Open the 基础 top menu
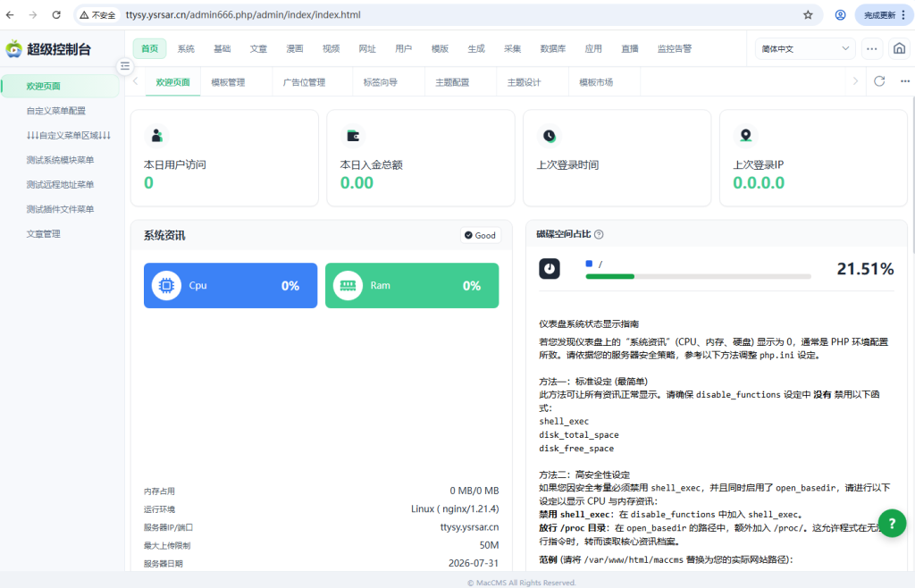The height and width of the screenshot is (588, 915). (222, 49)
